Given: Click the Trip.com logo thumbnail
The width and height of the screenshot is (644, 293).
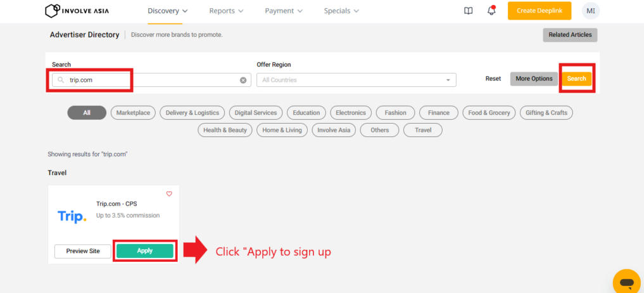Looking at the screenshot, I should 72,217.
